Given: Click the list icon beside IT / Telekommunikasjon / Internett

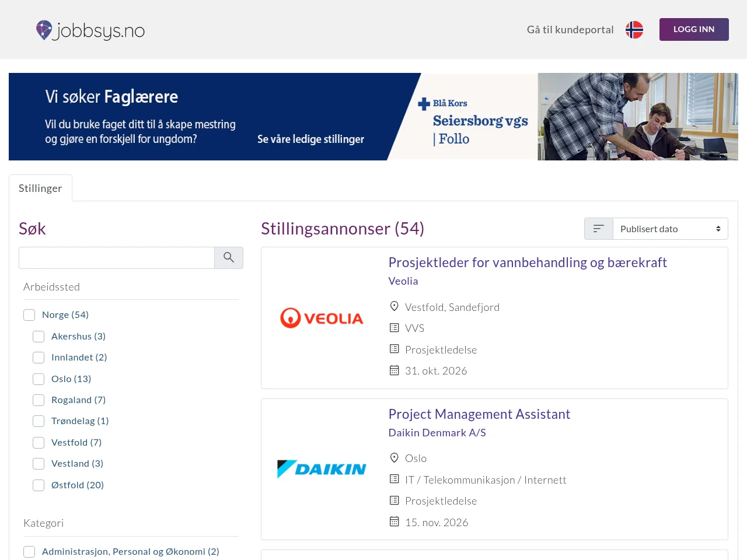Looking at the screenshot, I should pyautogui.click(x=395, y=479).
